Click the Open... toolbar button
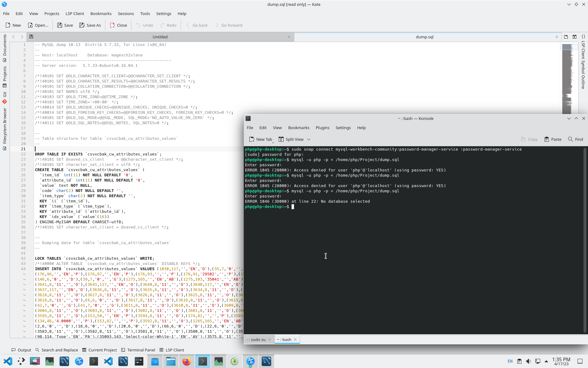This screenshot has height=368, width=588. 38,25
